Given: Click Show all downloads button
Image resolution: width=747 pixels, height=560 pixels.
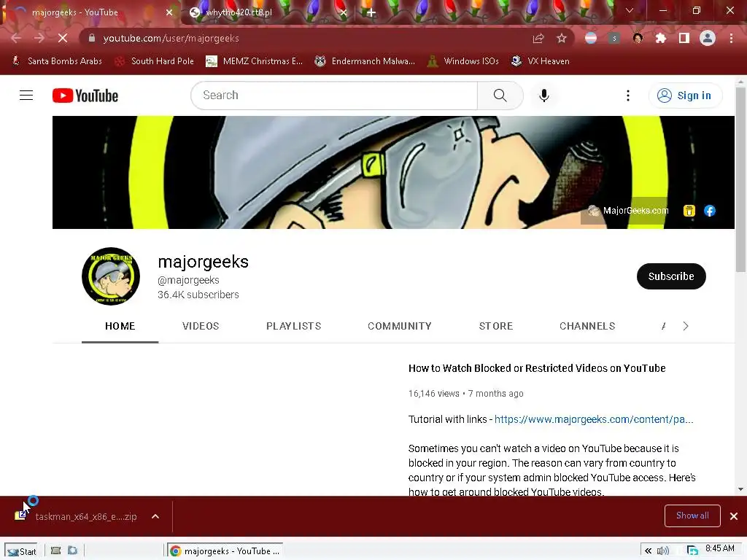Looking at the screenshot, I should coord(692,516).
